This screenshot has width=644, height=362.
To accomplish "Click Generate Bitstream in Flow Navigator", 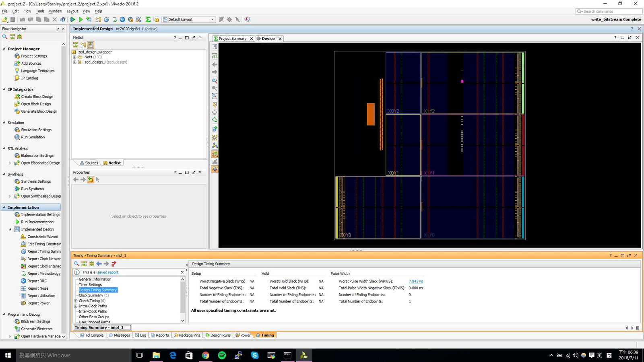I will (37, 329).
